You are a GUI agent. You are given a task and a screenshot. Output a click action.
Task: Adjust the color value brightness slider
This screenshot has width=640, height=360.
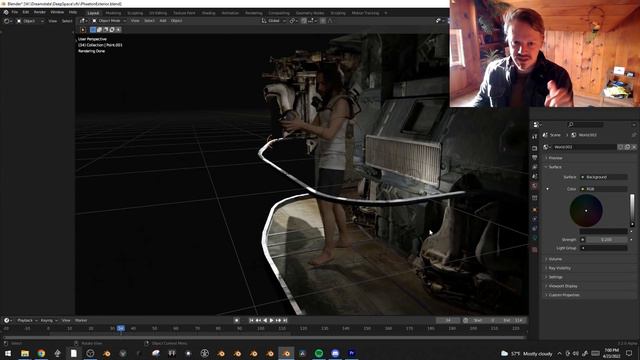tap(632, 210)
